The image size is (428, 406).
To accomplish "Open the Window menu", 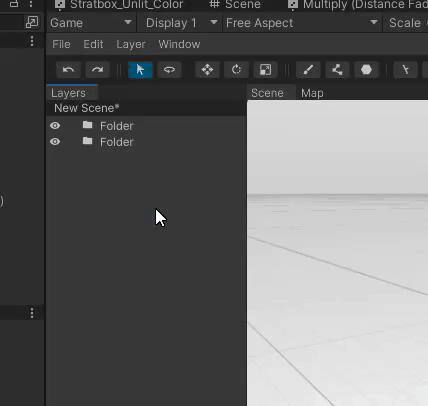I will pos(179,44).
